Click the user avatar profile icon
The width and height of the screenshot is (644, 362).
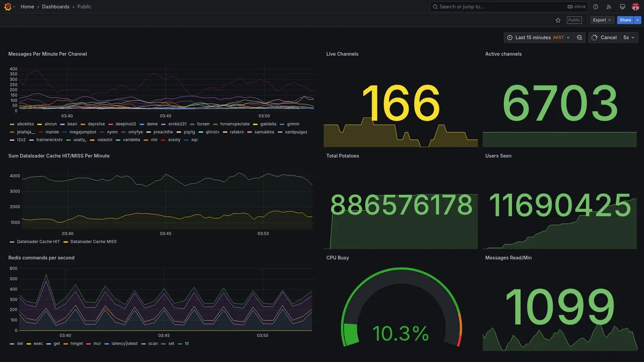(635, 7)
